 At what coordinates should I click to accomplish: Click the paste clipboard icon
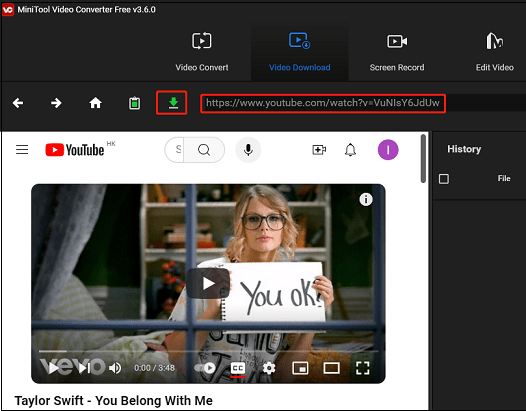135,103
